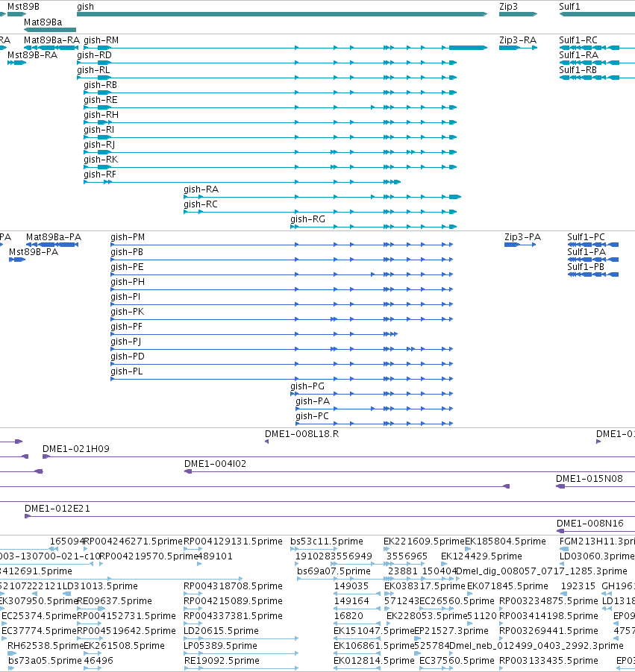The image size is (635, 672).
Task: Click the RE19092.5prime EST label
Action: (222, 660)
